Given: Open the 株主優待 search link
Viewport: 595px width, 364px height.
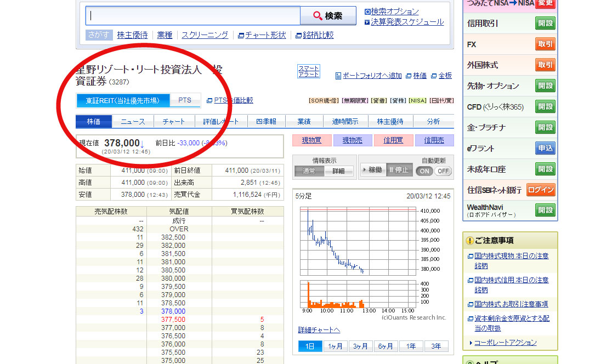Looking at the screenshot, I should point(132,35).
